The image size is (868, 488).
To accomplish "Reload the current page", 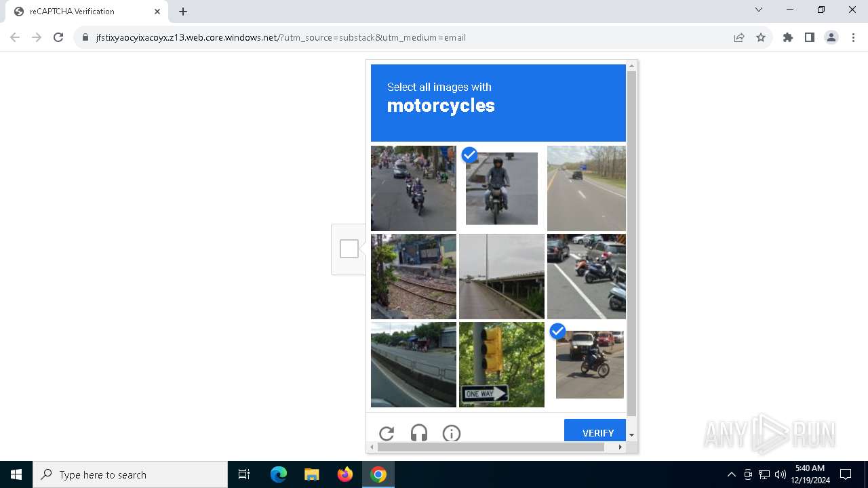I will pyautogui.click(x=58, y=37).
